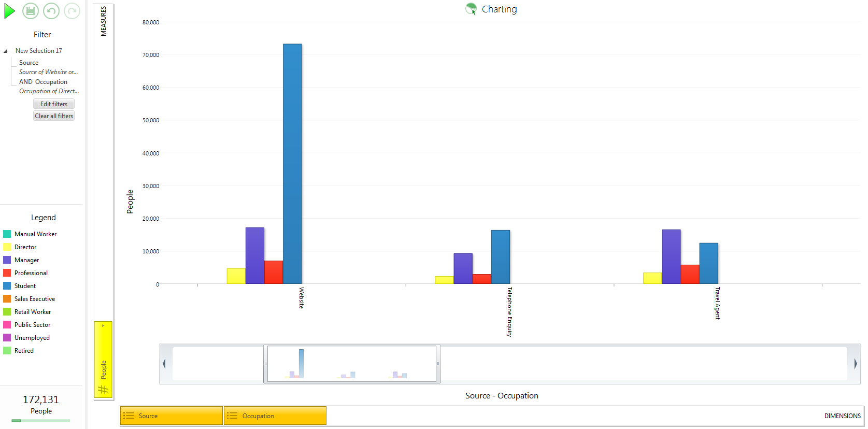The height and width of the screenshot is (429, 868).
Task: Move chart range left with left arrow
Action: (164, 364)
